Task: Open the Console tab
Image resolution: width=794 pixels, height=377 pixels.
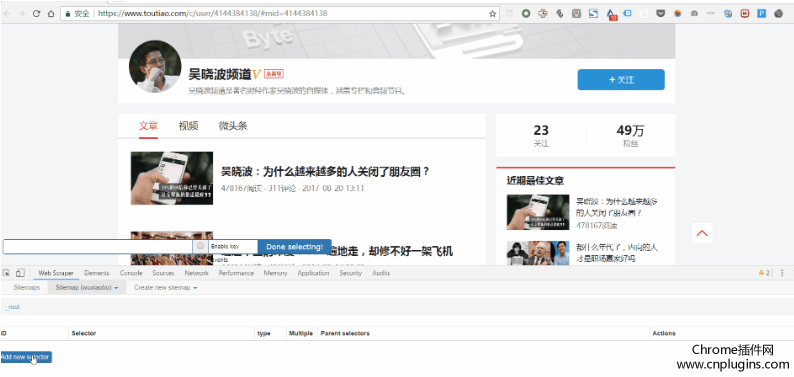Action: point(131,273)
